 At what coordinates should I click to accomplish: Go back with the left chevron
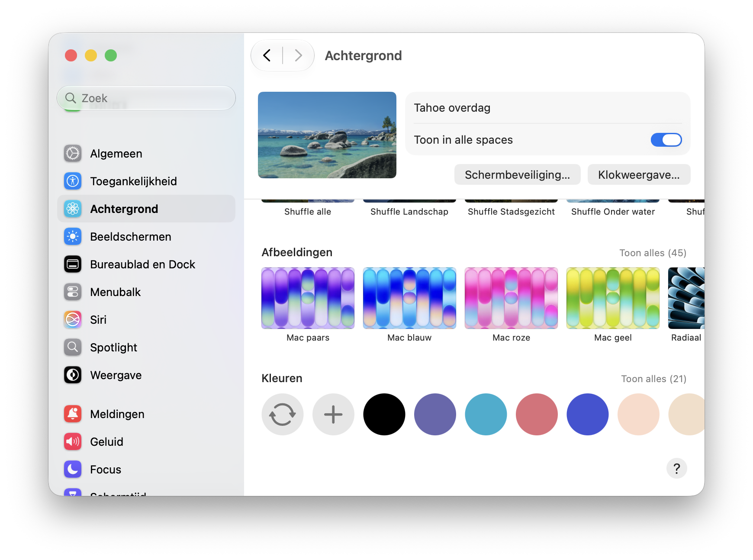pos(267,55)
